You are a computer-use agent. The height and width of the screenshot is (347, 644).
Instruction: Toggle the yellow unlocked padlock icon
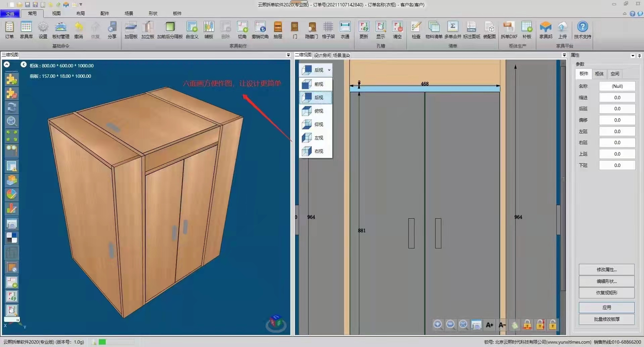552,325
